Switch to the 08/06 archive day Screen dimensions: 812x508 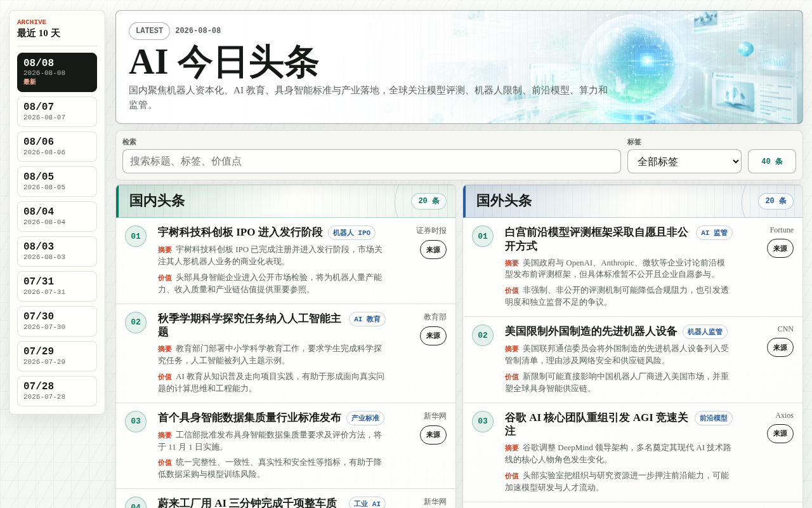click(x=57, y=147)
